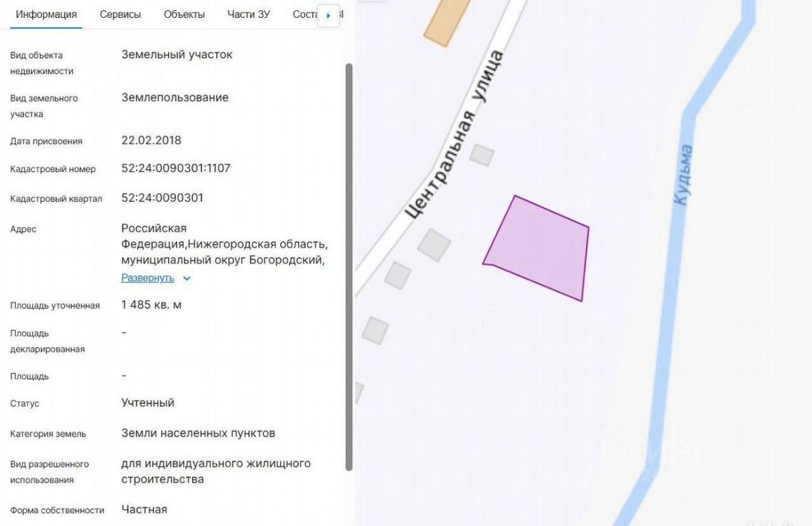The height and width of the screenshot is (526, 812).
Task: Click the date 22.02.2018
Action: (152, 140)
